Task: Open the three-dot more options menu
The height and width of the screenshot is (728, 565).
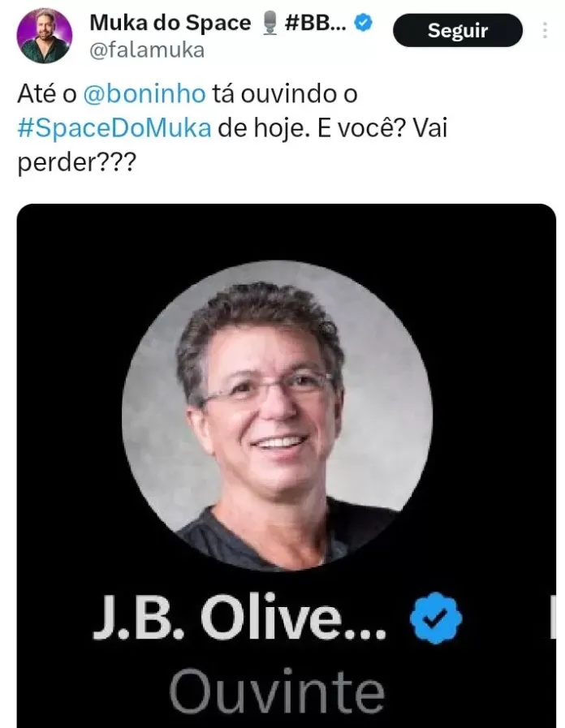Action: [545, 30]
